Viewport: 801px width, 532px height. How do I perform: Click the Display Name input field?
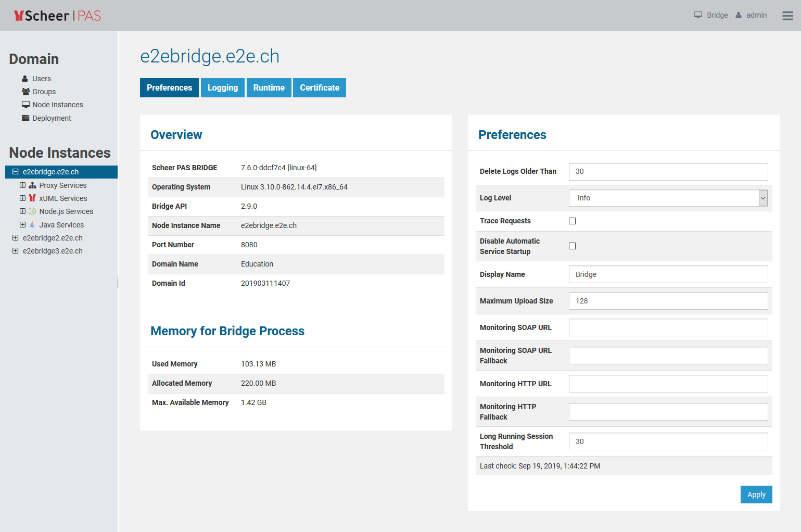(668, 274)
